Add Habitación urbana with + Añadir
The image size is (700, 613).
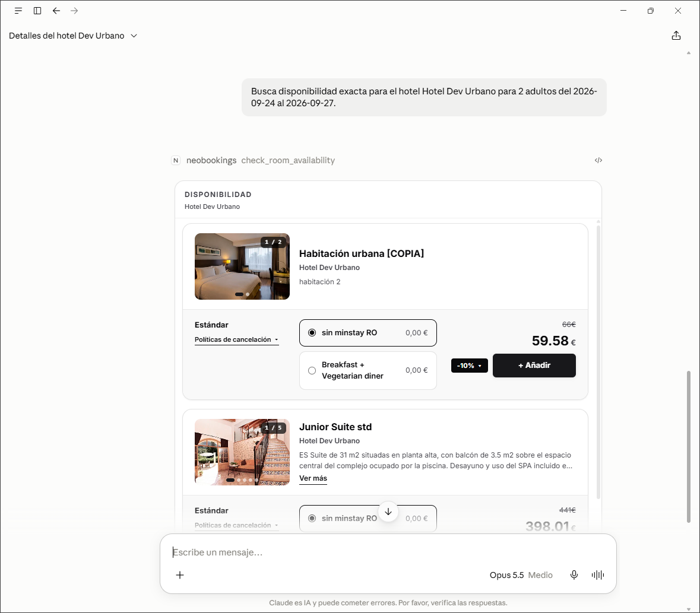click(534, 366)
